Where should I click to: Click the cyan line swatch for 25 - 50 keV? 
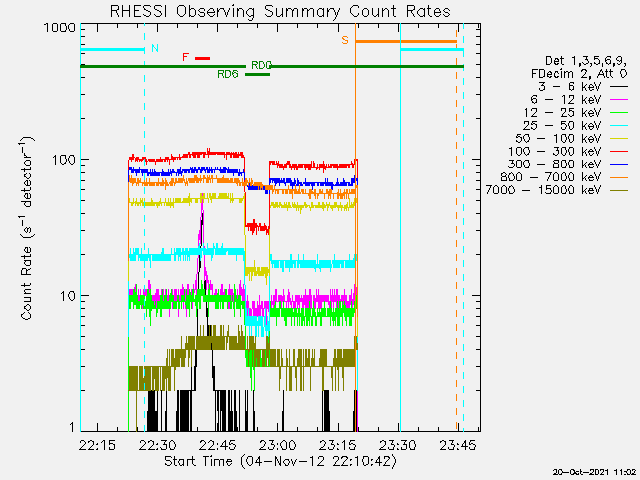pyautogui.click(x=619, y=126)
